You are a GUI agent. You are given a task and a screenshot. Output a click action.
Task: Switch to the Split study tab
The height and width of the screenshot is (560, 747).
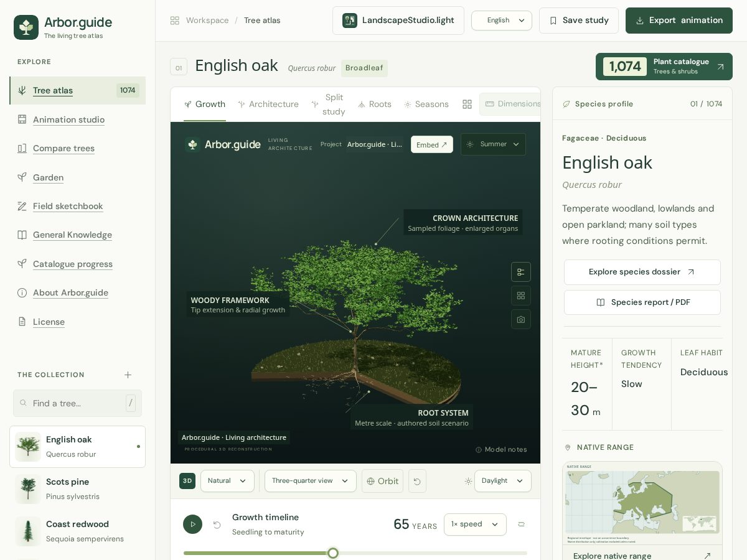pyautogui.click(x=328, y=104)
